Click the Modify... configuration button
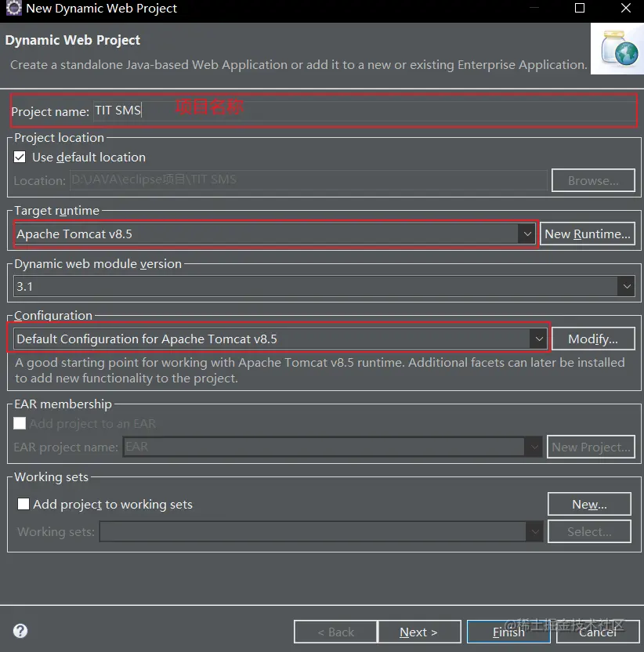 (593, 339)
